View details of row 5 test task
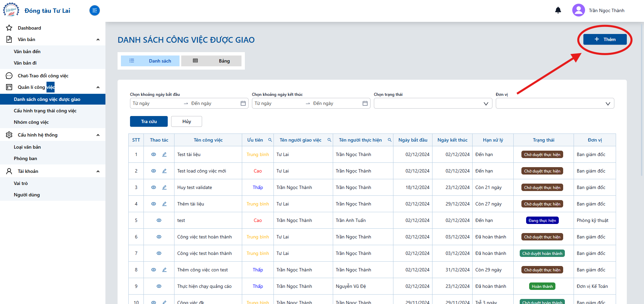Viewport: 644px width, 304px height. pyautogui.click(x=159, y=220)
